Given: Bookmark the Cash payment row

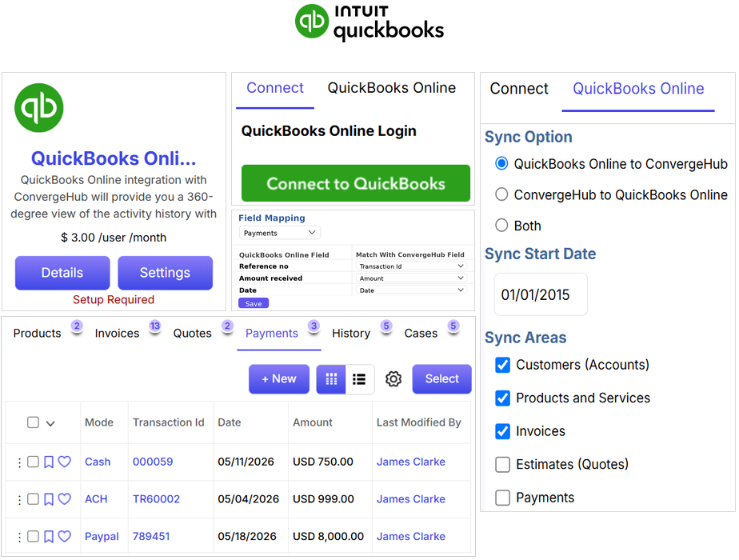Looking at the screenshot, I should 49,462.
